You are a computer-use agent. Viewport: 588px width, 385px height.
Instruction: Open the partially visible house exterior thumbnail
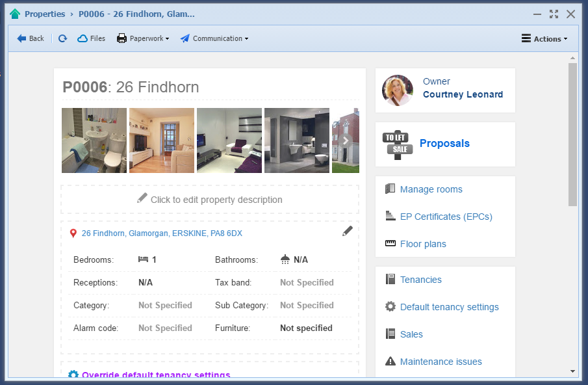point(346,140)
